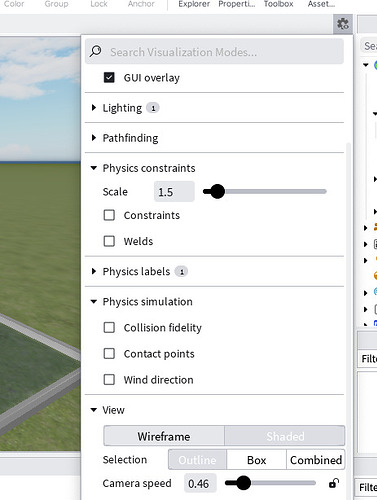Image resolution: width=377 pixels, height=500 pixels.
Task: Set selection style to Box
Action: pyautogui.click(x=256, y=460)
